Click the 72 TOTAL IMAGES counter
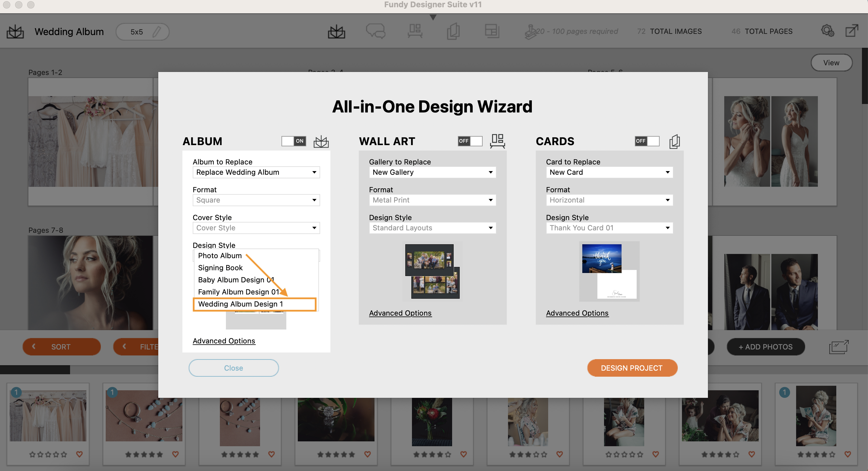Viewport: 868px width, 471px height. (669, 31)
